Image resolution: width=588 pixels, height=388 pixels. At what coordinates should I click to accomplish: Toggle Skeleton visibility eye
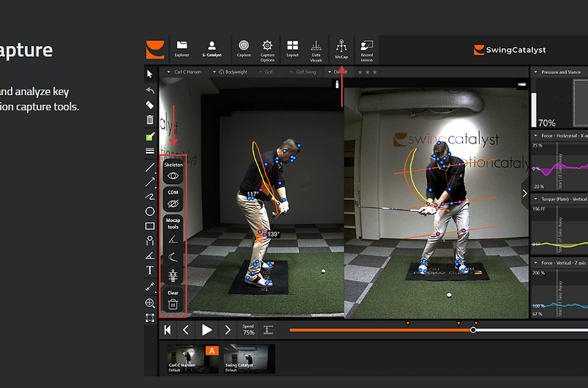172,176
